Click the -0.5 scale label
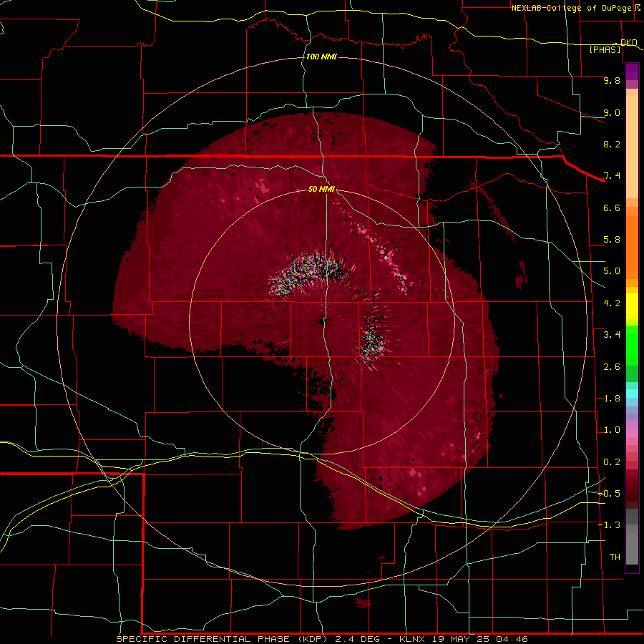 pyautogui.click(x=609, y=493)
